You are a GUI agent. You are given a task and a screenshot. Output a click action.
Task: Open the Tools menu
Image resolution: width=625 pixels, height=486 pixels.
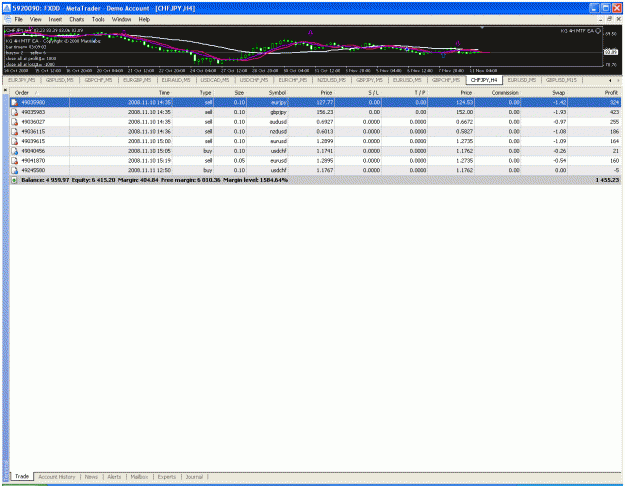coord(98,19)
